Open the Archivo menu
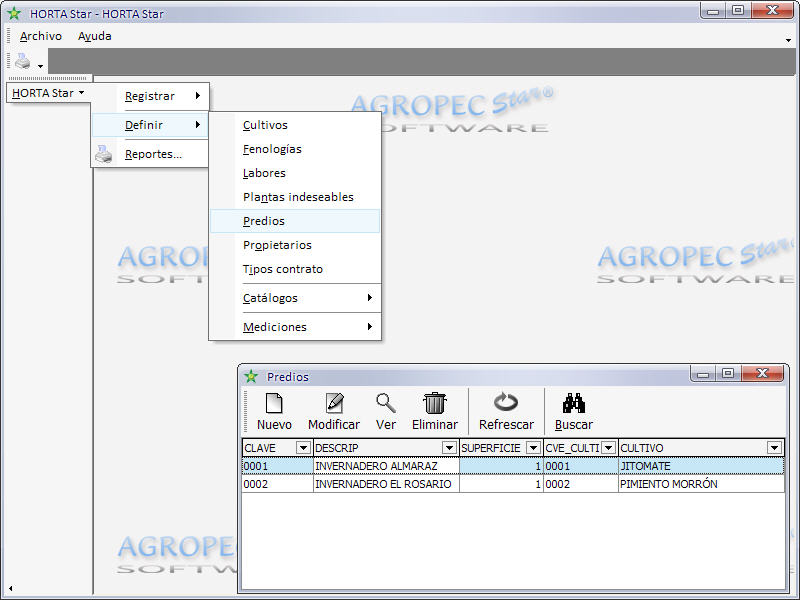 pyautogui.click(x=41, y=36)
